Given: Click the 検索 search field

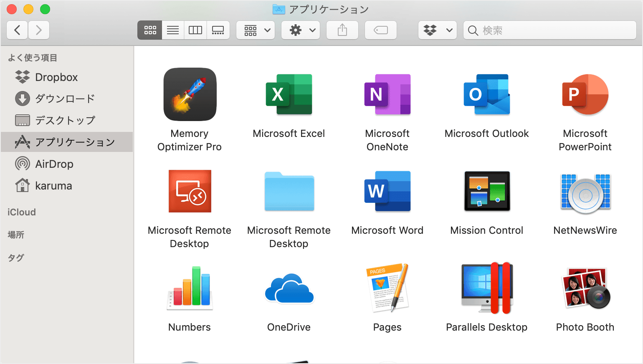Looking at the screenshot, I should tap(550, 30).
